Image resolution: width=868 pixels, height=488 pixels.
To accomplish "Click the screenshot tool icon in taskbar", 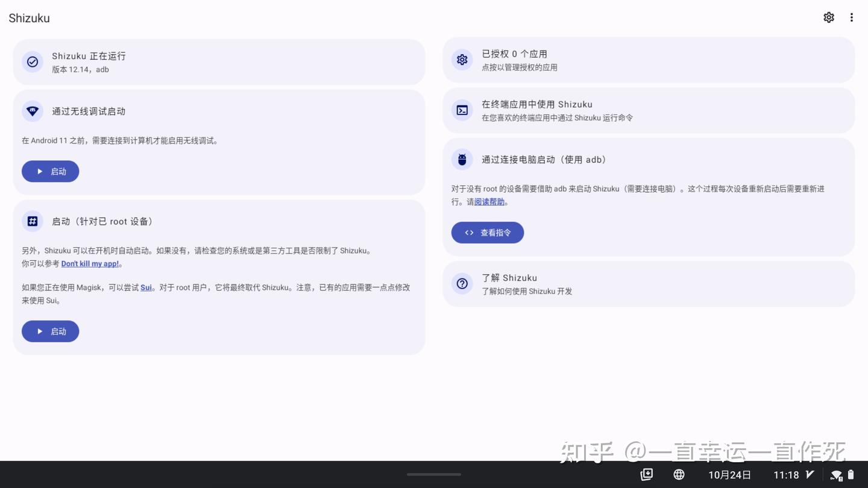I will [x=647, y=475].
